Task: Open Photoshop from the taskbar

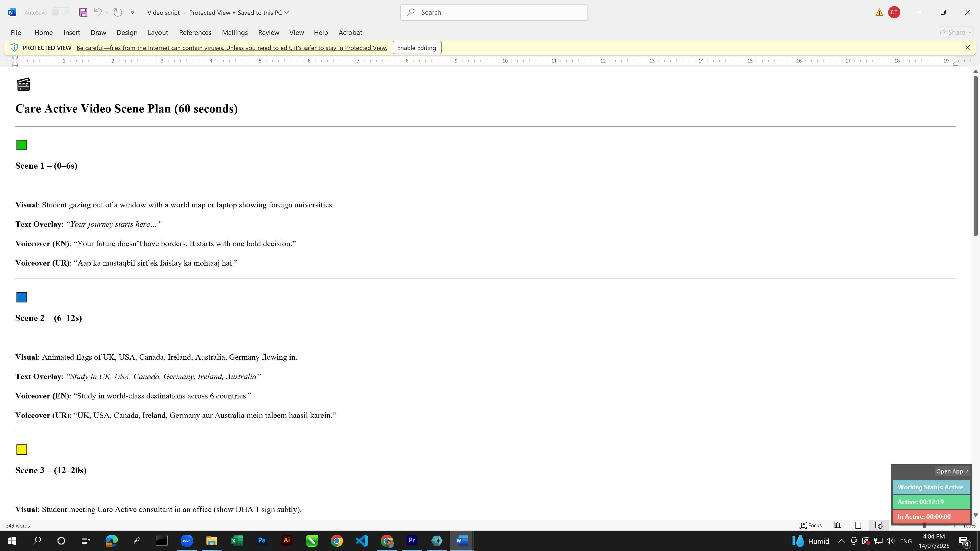Action: coord(262,541)
